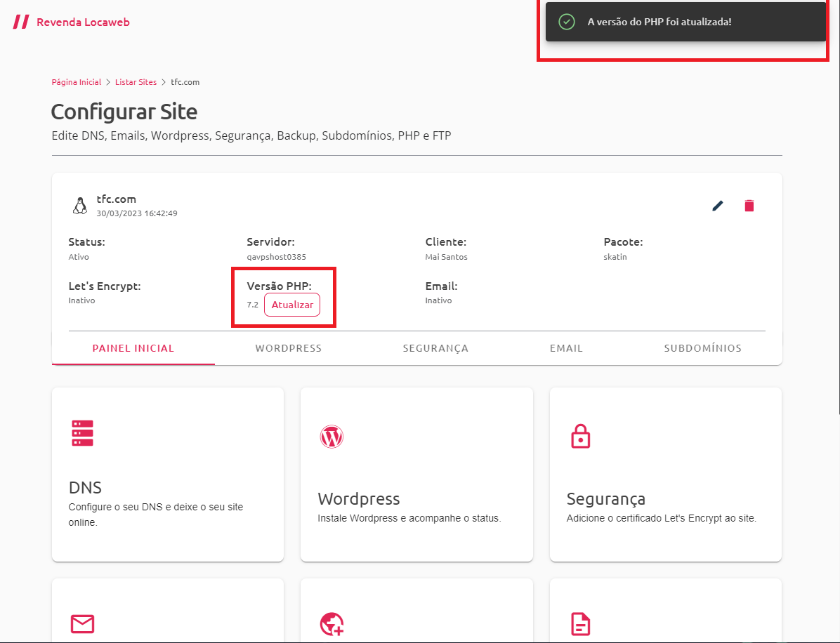Switch to the SUBDOMÍNIOS tab
Image resolution: width=840 pixels, height=643 pixels.
coord(703,348)
